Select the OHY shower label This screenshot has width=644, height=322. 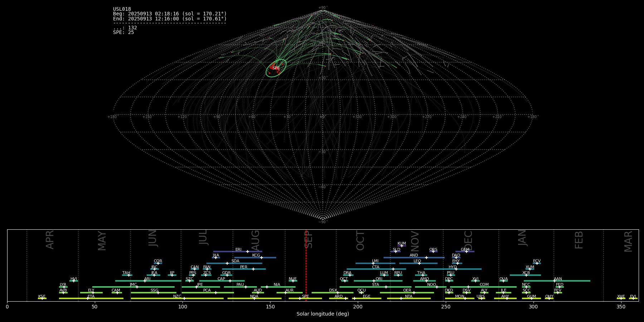tap(549, 297)
